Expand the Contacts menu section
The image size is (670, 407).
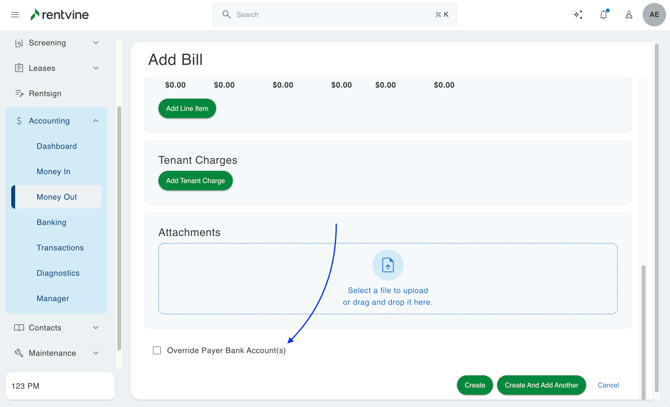point(96,328)
